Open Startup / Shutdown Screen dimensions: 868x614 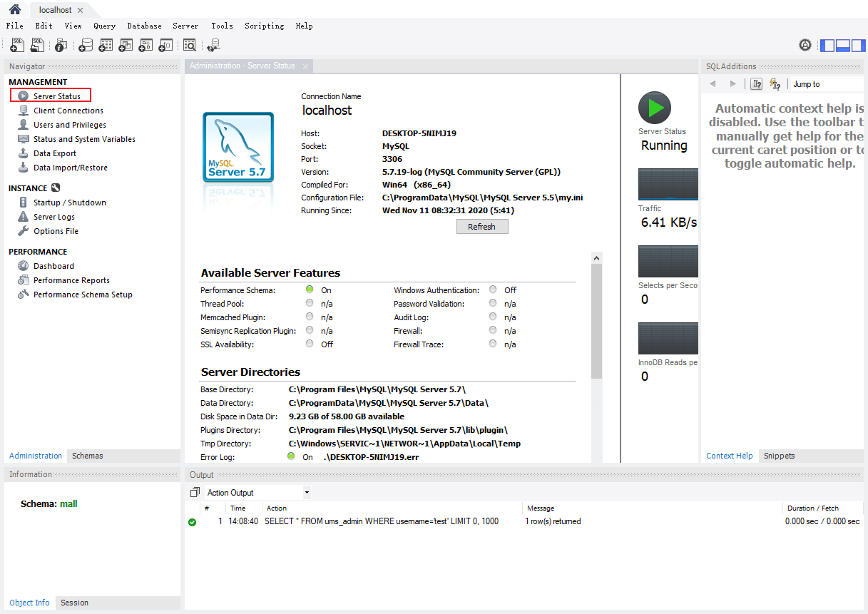(70, 203)
